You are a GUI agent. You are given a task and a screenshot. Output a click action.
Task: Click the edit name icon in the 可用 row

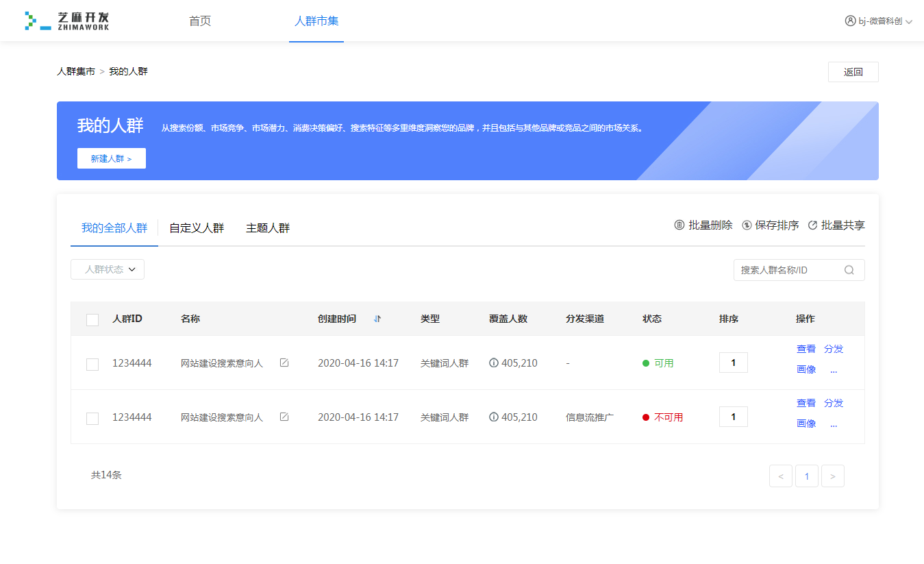(284, 363)
